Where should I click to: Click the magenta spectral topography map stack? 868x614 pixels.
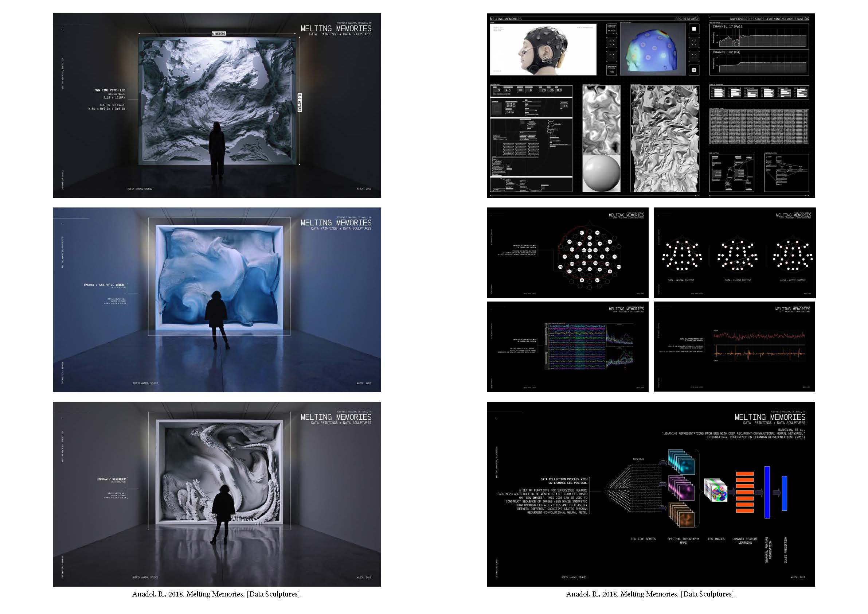coord(681,489)
